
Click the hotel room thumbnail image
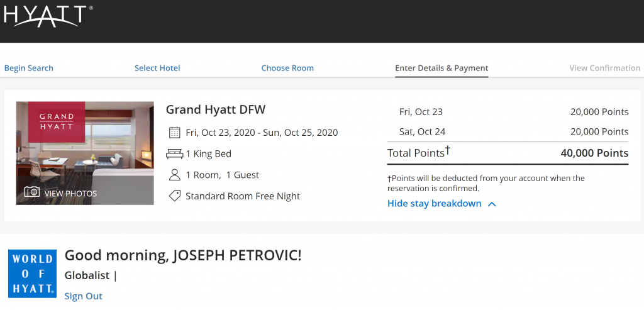(85, 153)
